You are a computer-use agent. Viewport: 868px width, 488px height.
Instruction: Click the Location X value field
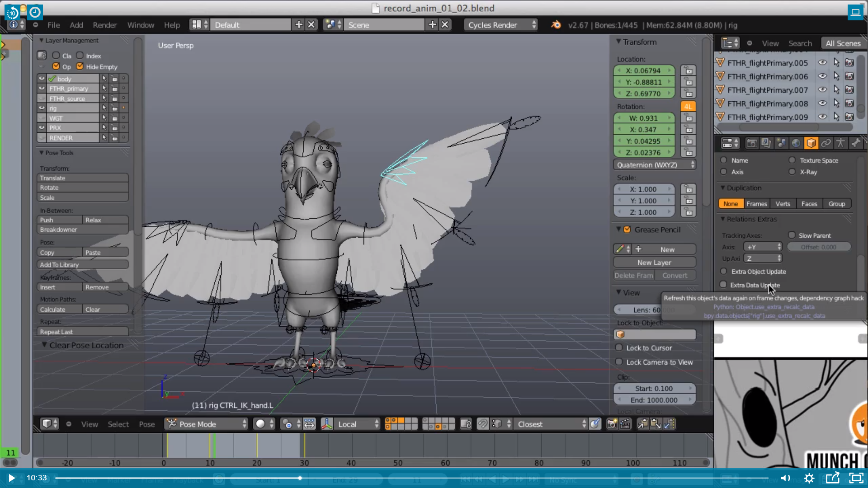coord(644,70)
